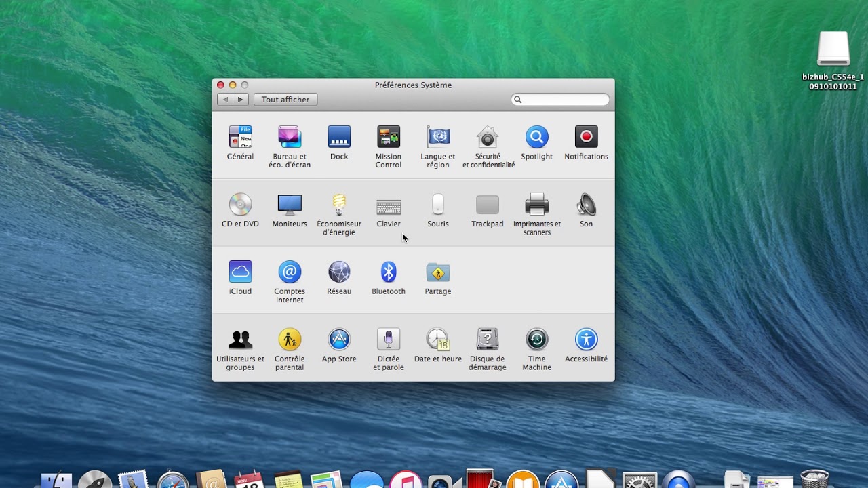Open Économiseur d'énergie preferences

coord(339,214)
